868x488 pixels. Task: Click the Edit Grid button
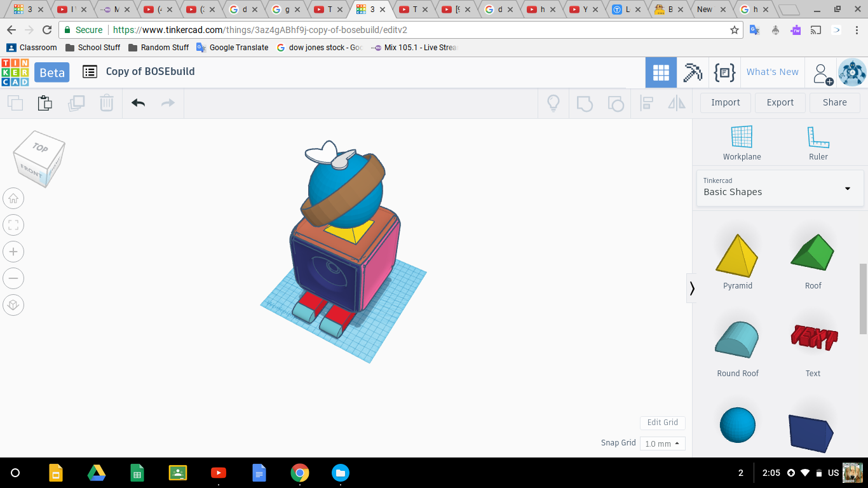(x=663, y=423)
